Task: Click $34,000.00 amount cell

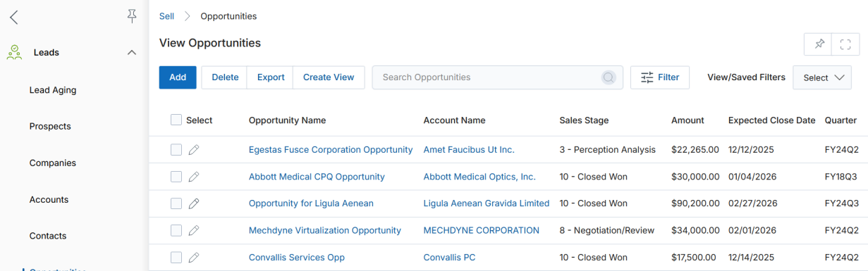Action: 695,230
